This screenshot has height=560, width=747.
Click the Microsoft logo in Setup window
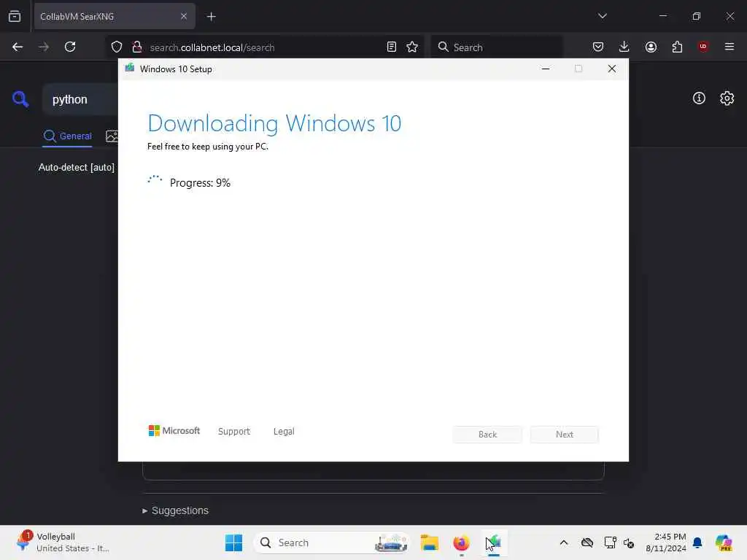click(174, 430)
